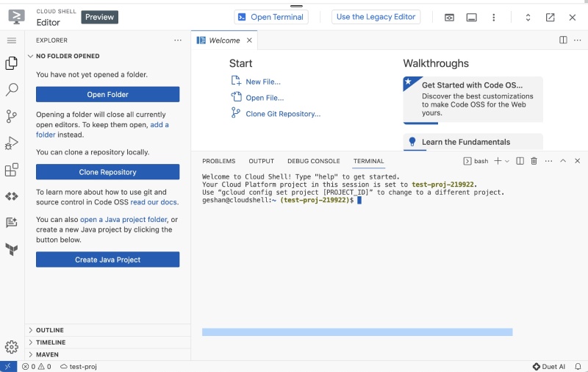Click the Create Java Project button
This screenshot has width=588, height=372.
coord(107,260)
